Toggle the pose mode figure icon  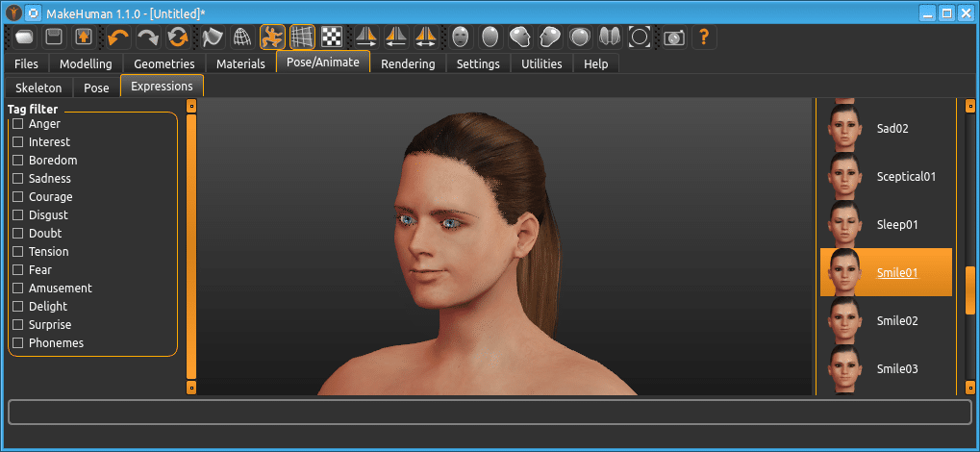272,38
